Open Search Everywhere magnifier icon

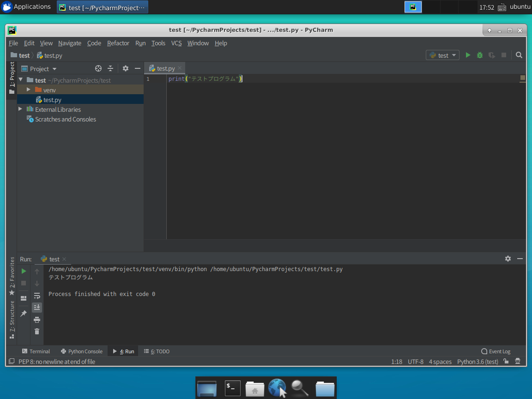click(519, 55)
